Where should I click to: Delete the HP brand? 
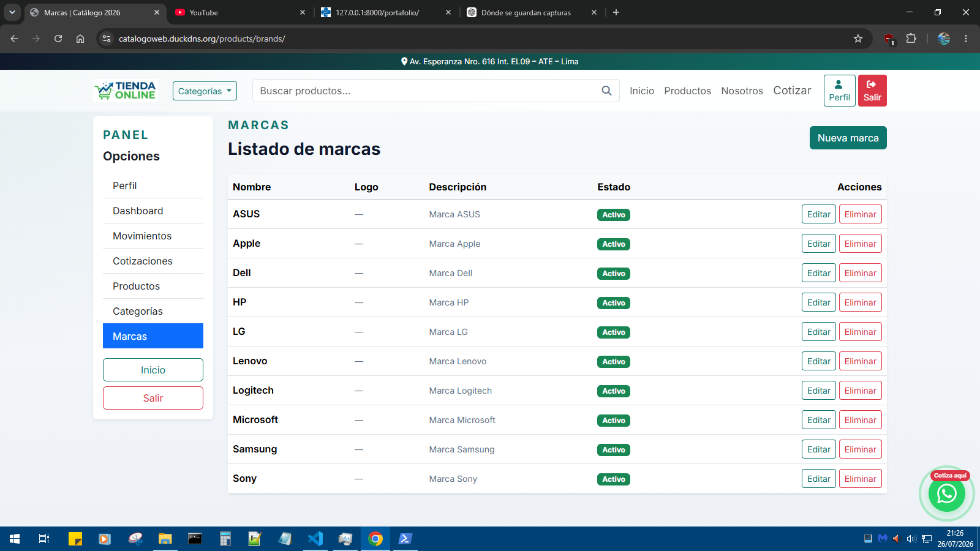click(860, 302)
